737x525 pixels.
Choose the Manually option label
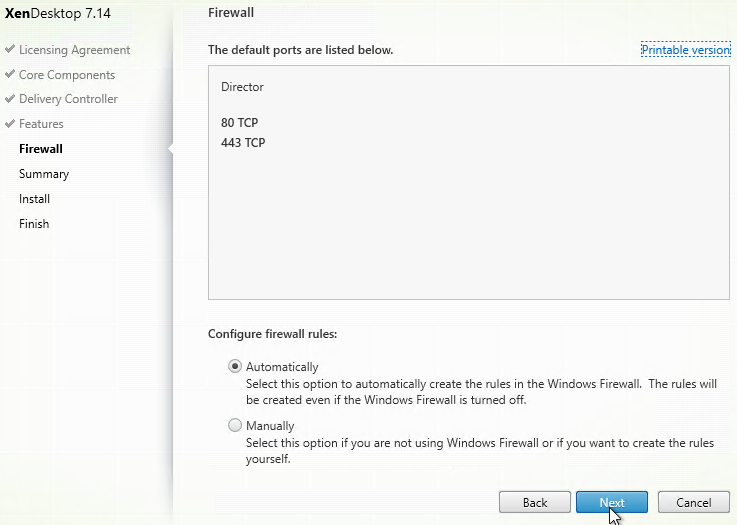click(270, 426)
